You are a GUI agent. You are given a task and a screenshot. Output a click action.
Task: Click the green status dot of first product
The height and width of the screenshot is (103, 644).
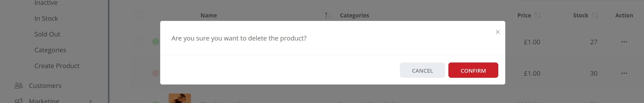[x=156, y=42]
